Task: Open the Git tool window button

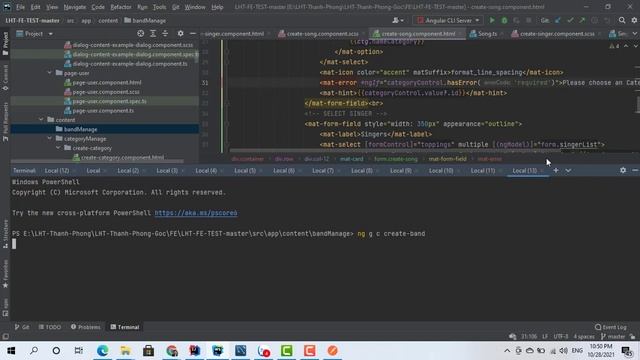Action: [22, 327]
